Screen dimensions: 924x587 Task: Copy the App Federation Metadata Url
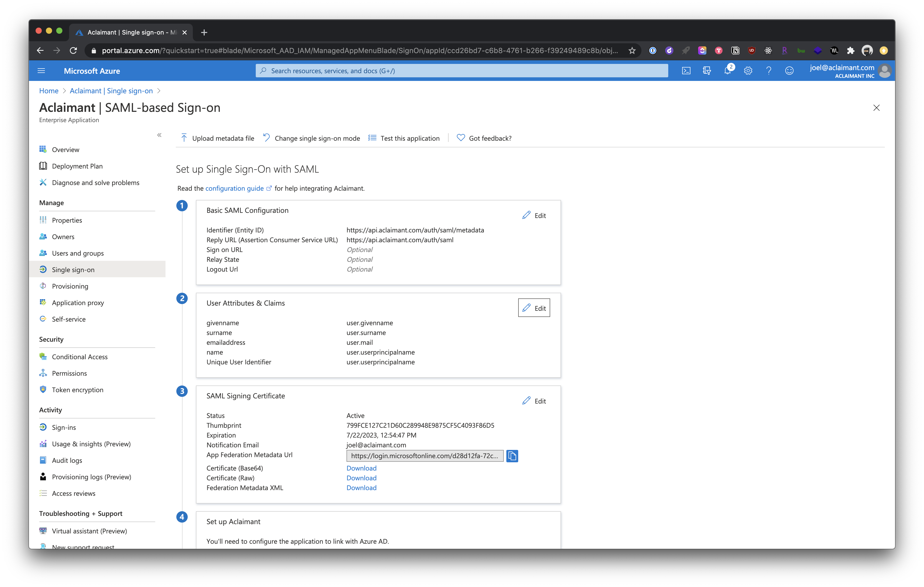click(x=512, y=456)
